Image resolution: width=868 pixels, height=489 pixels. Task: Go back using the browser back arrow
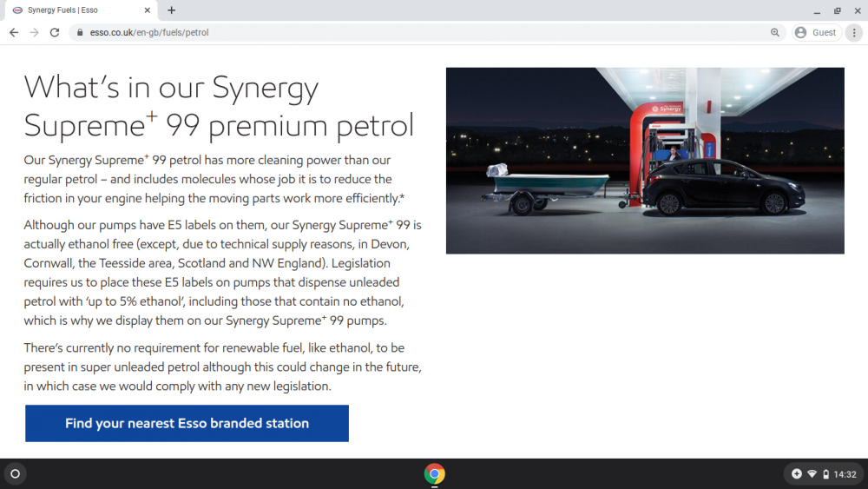click(x=14, y=33)
